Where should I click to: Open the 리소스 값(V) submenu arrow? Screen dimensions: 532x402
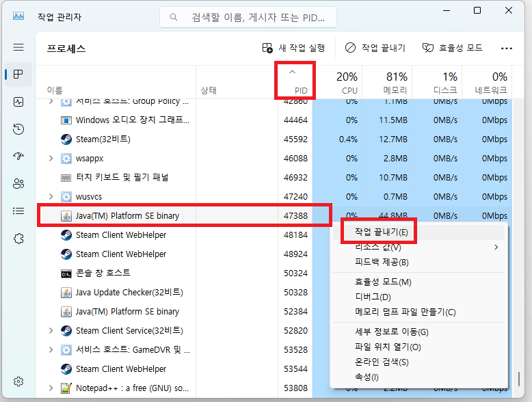(x=496, y=247)
